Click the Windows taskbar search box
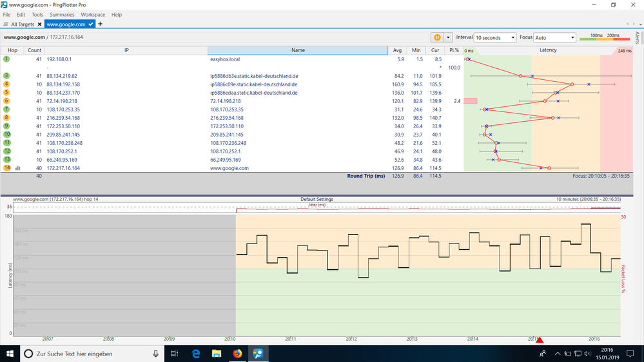This screenshot has width=644, height=362. [92, 354]
